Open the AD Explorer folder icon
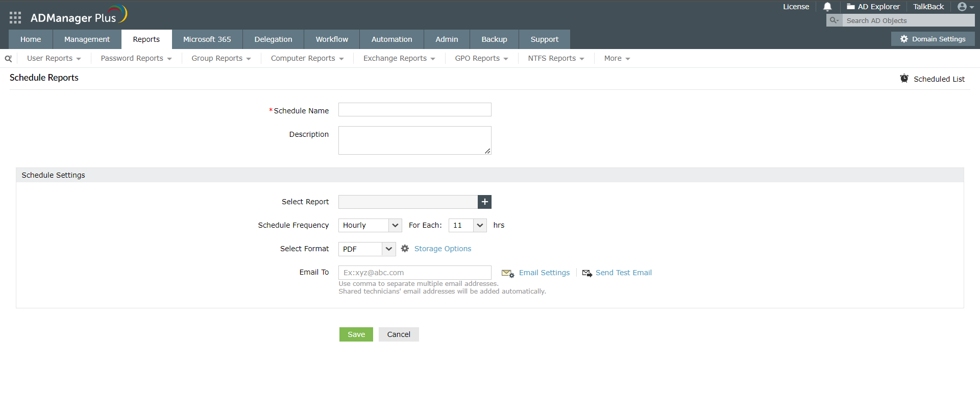 (x=851, y=7)
